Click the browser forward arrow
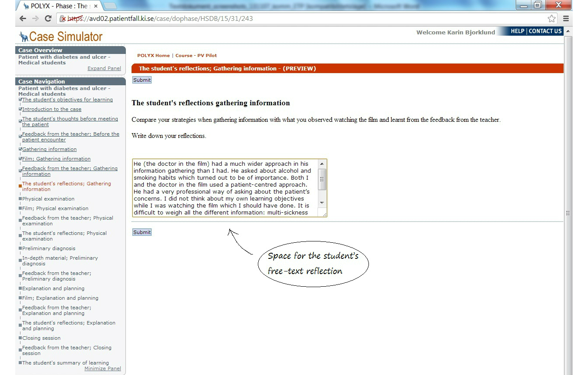The height and width of the screenshot is (375, 588). tap(35, 19)
